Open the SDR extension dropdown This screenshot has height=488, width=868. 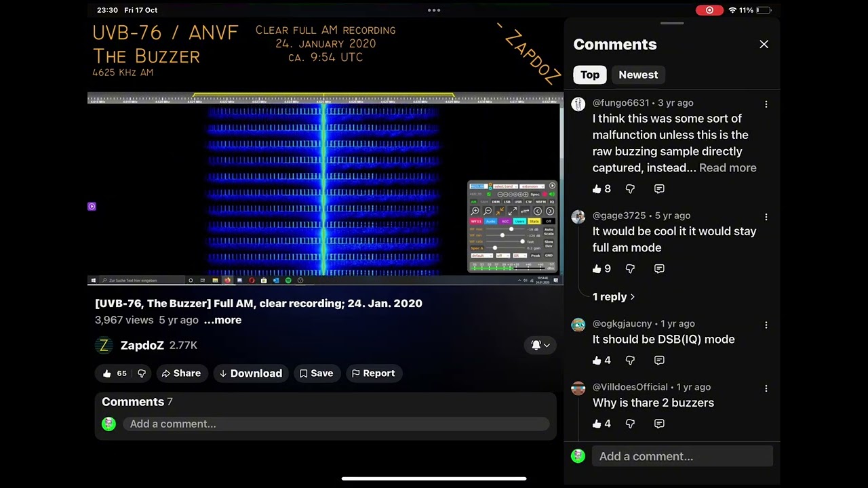[x=532, y=186]
